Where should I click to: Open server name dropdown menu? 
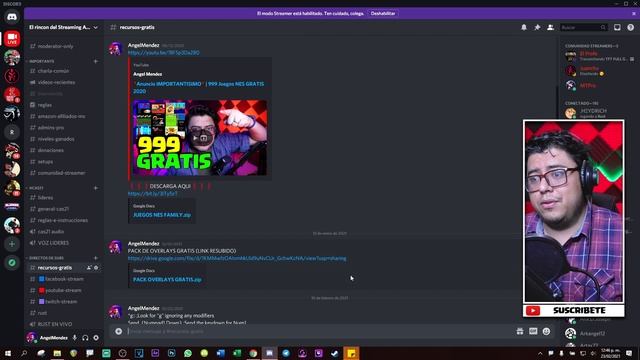(64, 27)
